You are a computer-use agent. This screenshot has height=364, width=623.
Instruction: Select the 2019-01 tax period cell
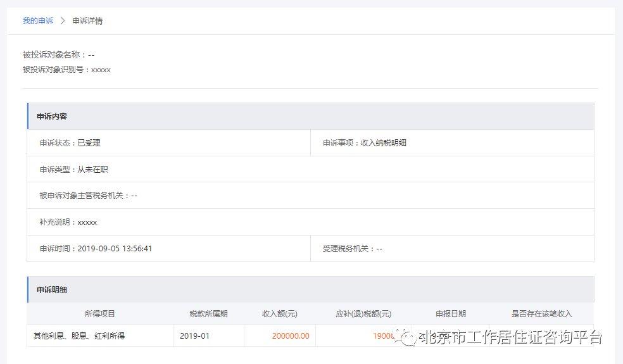[208, 336]
